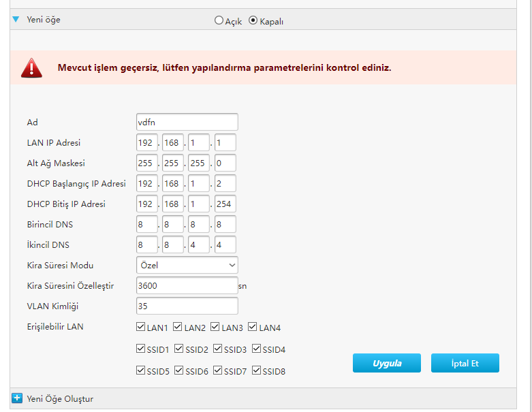Uncheck the SSID8 checkbox
Screen dimensions: 532x412
[256, 371]
